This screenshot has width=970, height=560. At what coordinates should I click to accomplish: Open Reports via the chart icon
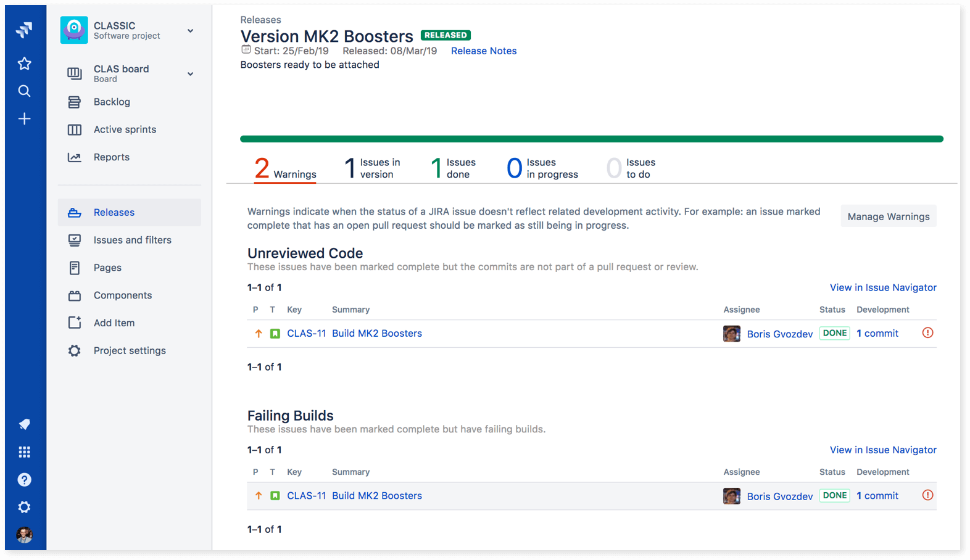[x=74, y=157]
